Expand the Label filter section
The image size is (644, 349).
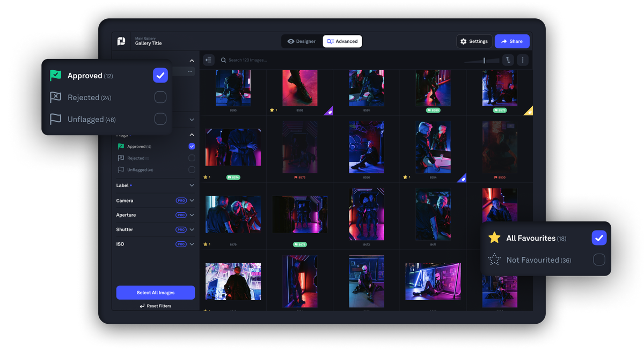coord(192,185)
